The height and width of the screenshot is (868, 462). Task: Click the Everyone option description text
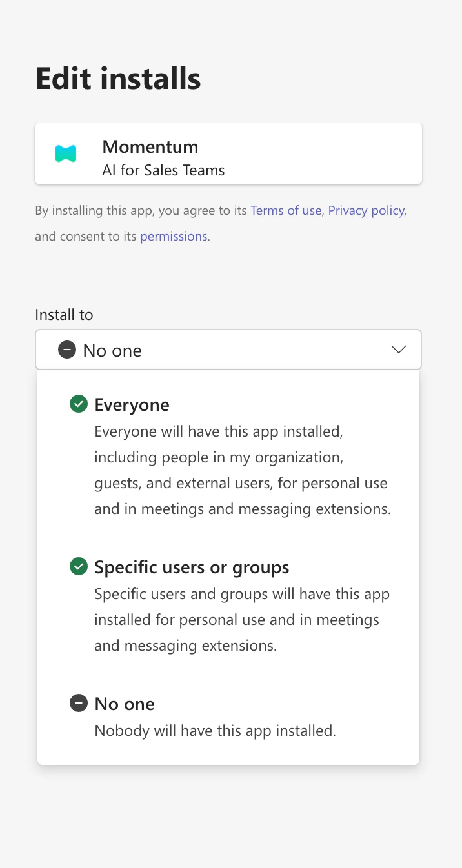243,470
